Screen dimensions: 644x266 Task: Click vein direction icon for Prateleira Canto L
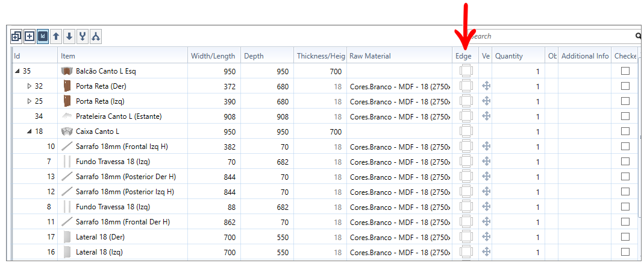coord(486,116)
